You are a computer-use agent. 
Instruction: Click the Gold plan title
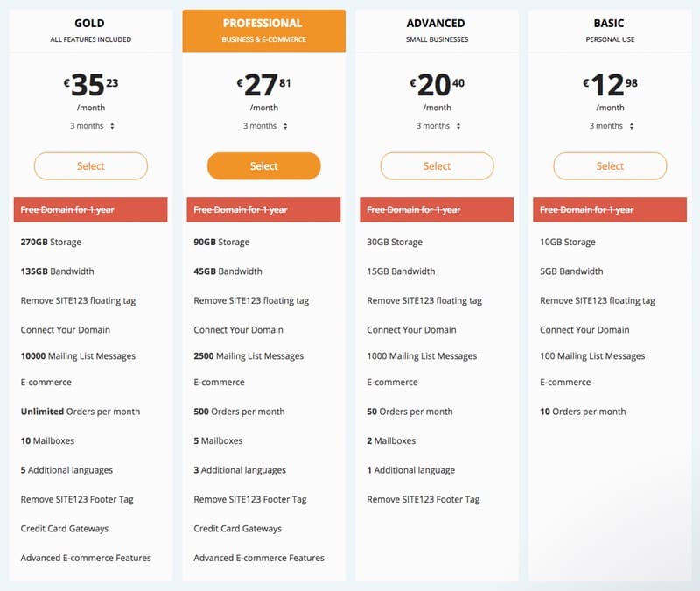91,24
